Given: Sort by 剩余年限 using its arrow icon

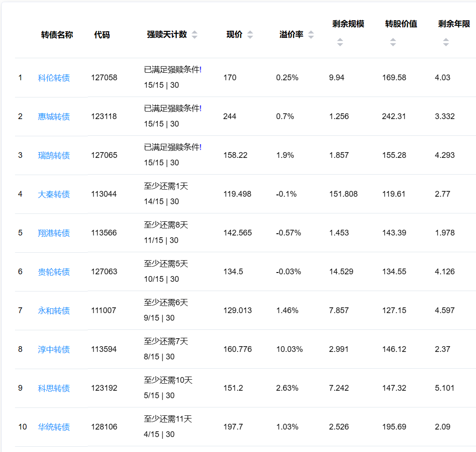Looking at the screenshot, I should point(446,42).
